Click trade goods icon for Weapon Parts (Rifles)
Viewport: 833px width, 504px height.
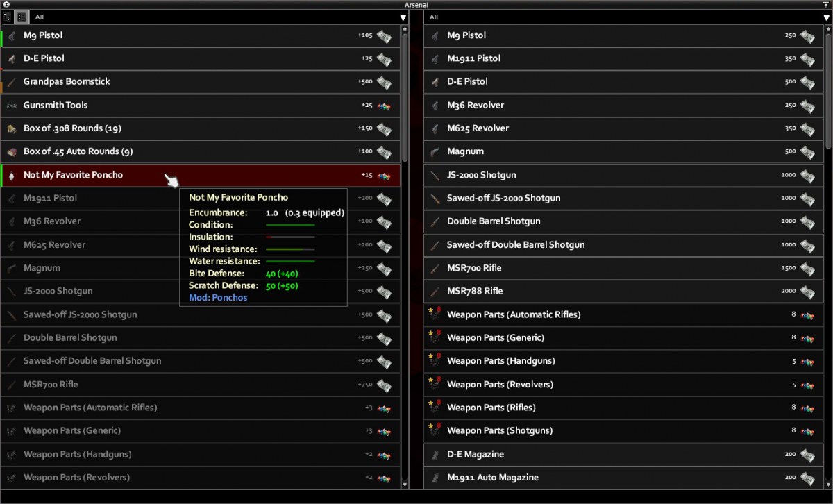(x=807, y=408)
